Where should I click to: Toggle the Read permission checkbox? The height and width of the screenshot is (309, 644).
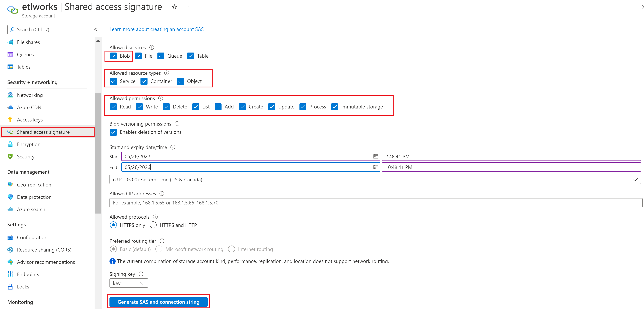click(113, 107)
